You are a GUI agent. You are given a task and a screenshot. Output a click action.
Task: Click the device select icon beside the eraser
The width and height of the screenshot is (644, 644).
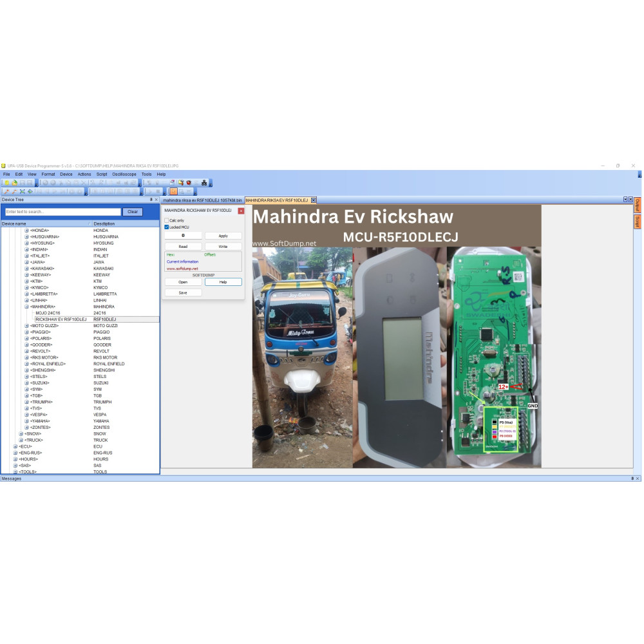pos(181,183)
